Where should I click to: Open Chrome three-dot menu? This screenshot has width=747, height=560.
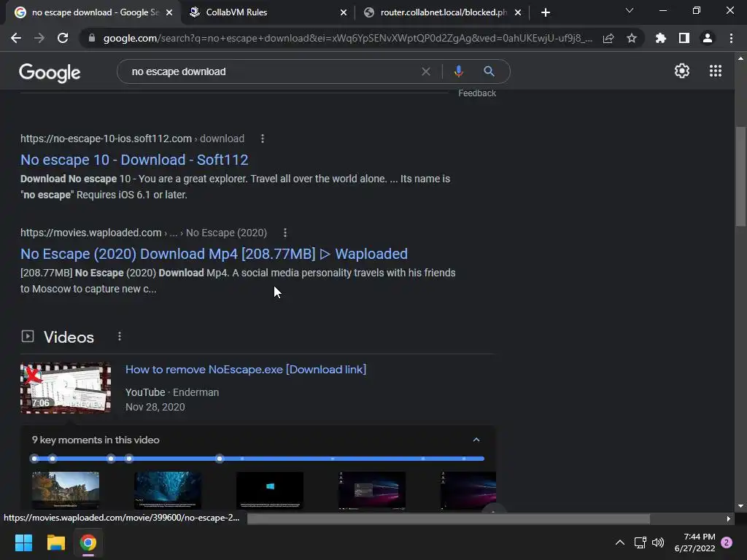pos(731,38)
